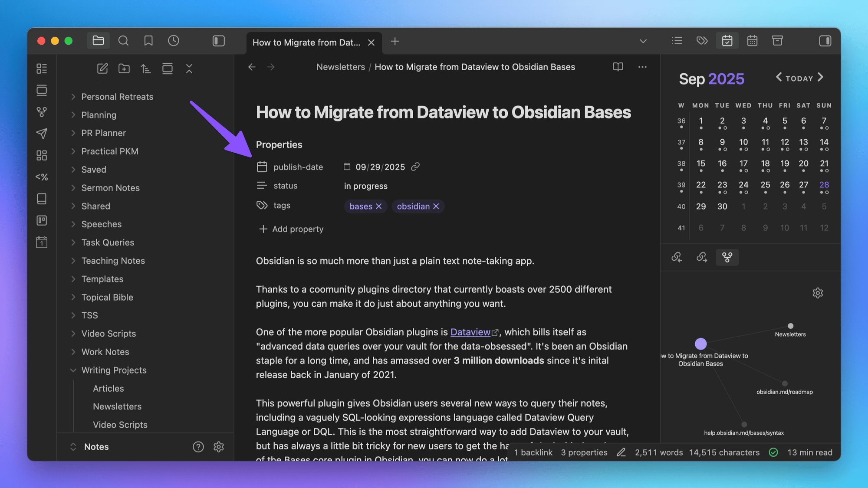
Task: Open tab list dropdown chevron
Action: point(643,41)
